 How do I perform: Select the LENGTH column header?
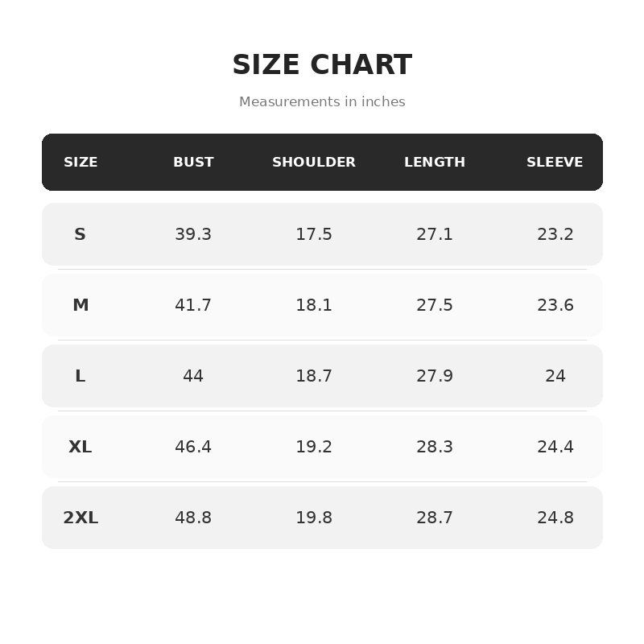(435, 162)
